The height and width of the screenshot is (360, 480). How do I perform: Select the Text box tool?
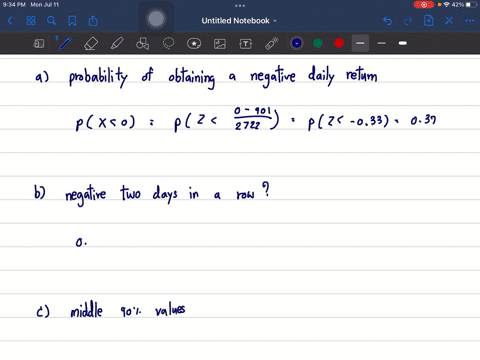tap(246, 44)
